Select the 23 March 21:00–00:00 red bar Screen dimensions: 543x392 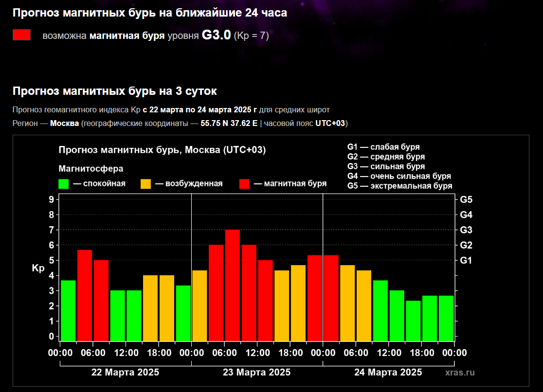point(315,298)
